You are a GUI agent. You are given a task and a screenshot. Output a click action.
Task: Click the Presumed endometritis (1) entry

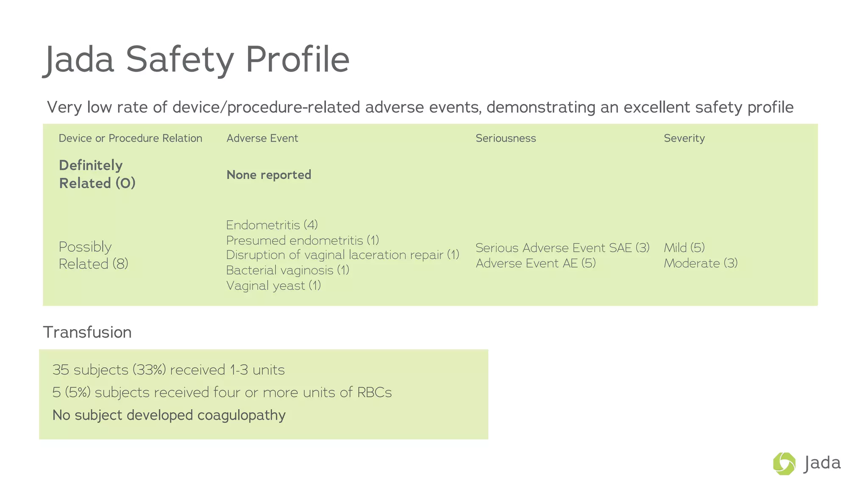(303, 240)
